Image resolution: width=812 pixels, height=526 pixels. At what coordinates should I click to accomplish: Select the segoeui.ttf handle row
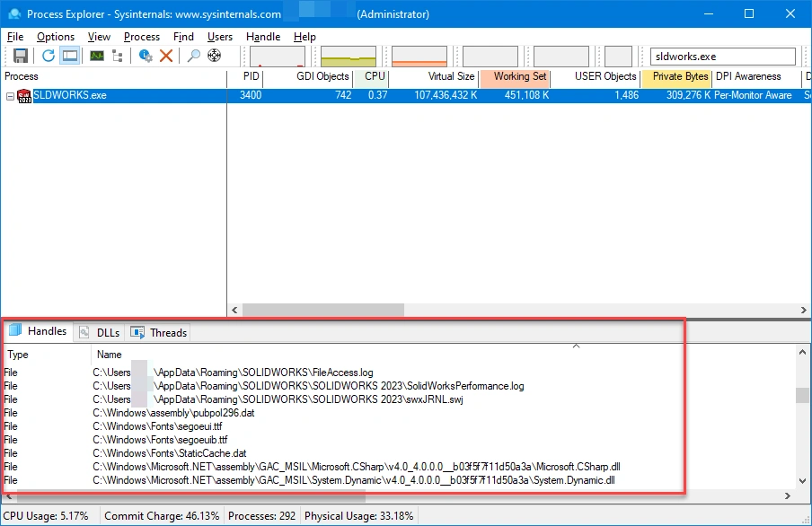pos(399,426)
